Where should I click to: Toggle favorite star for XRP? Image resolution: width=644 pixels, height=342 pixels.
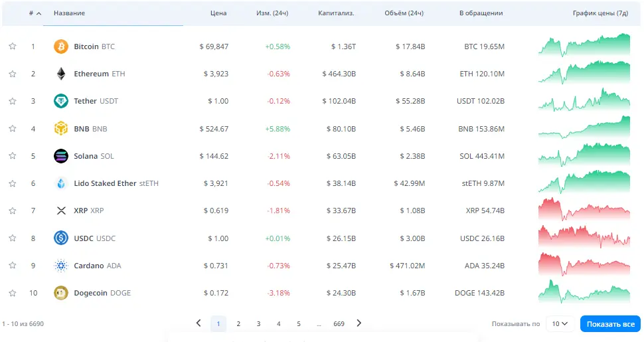point(13,211)
